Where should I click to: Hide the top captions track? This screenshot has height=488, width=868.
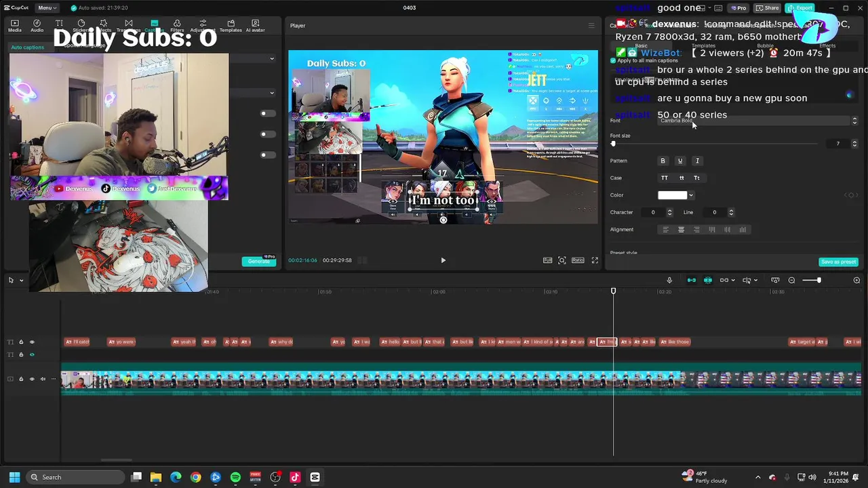tap(32, 342)
